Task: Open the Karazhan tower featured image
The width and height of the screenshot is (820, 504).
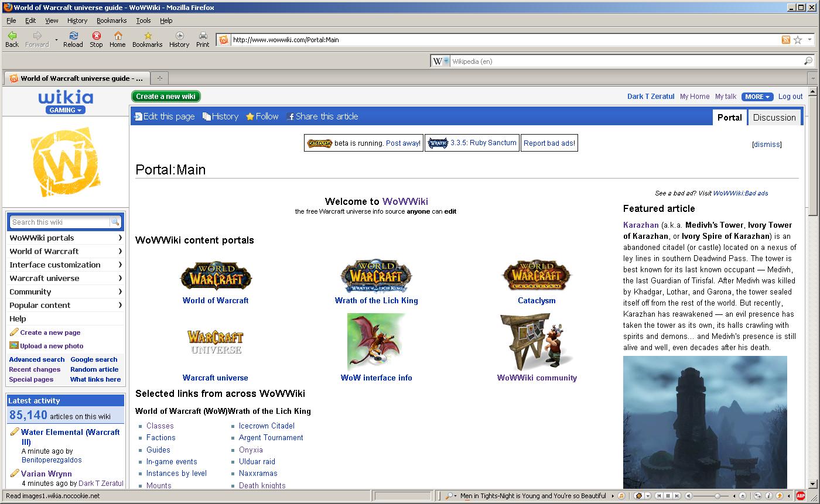Action: 705,422
